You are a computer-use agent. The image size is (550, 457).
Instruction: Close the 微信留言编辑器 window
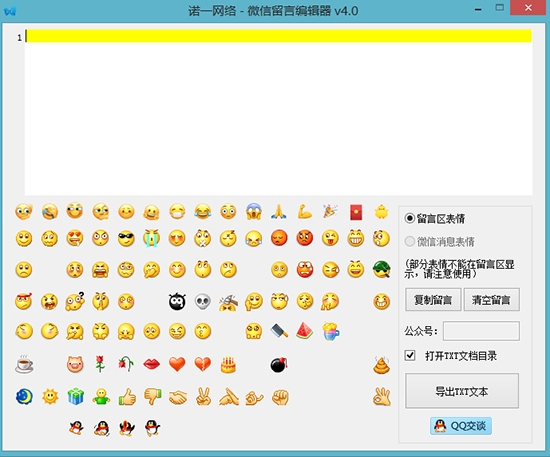[529, 8]
